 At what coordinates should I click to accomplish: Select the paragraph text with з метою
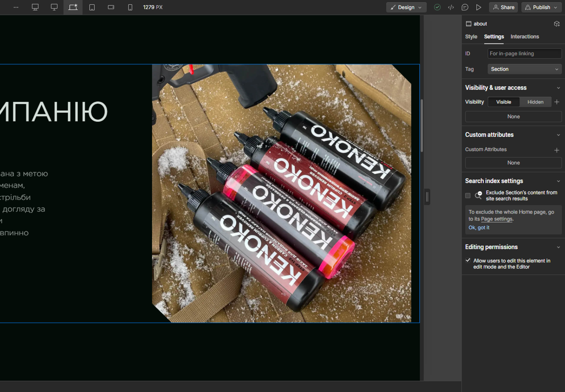(24, 203)
